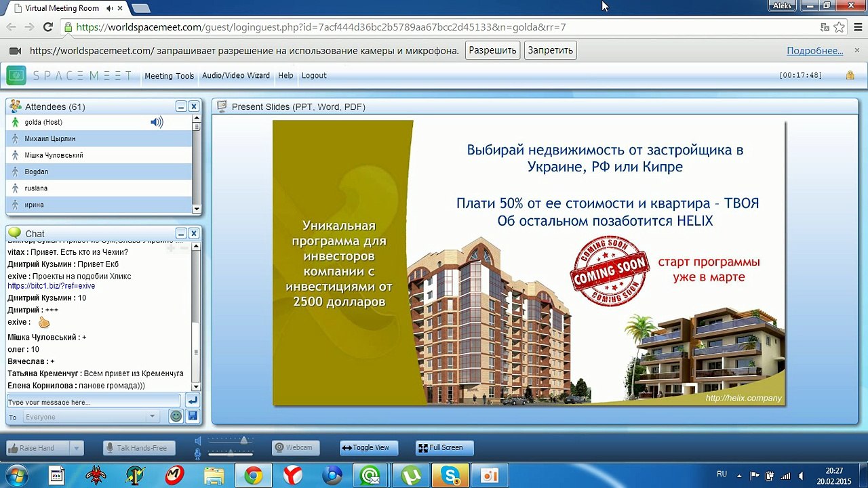This screenshot has height=488, width=868.
Task: Click Запретить to deny camera access
Action: pyautogui.click(x=551, y=50)
